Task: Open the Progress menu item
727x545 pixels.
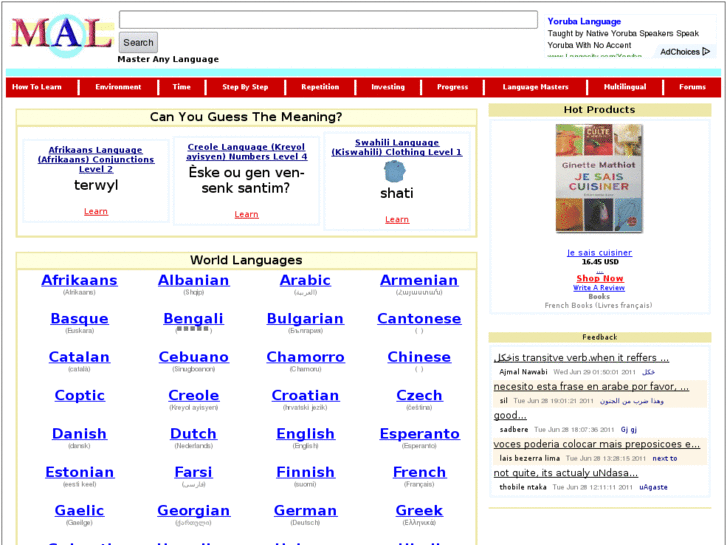Action: [452, 87]
